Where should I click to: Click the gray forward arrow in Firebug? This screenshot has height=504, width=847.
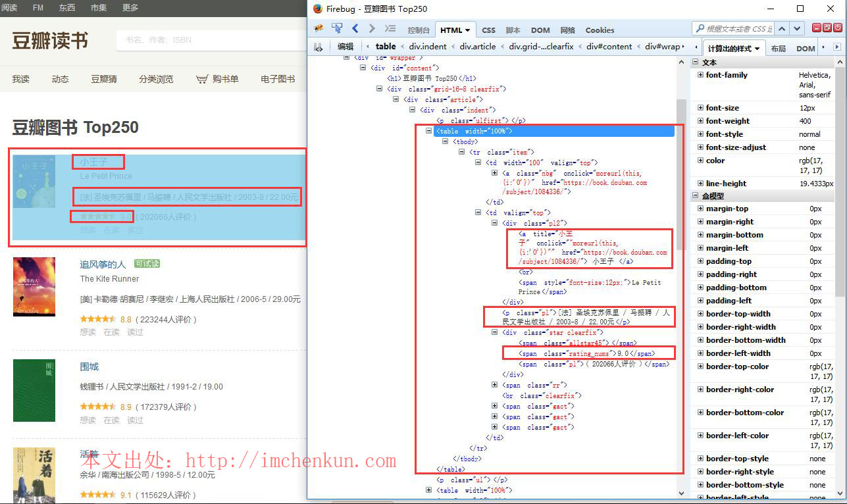click(372, 28)
